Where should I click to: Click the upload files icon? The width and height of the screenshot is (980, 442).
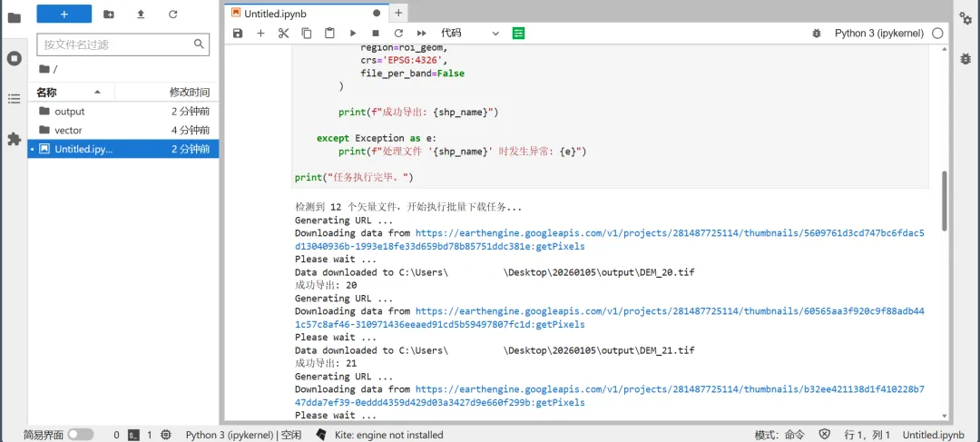(141, 14)
